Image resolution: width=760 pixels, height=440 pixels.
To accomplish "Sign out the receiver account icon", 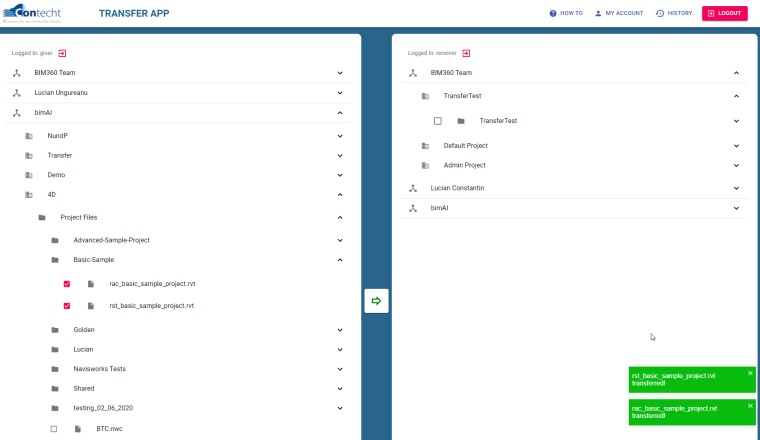I will pos(466,53).
